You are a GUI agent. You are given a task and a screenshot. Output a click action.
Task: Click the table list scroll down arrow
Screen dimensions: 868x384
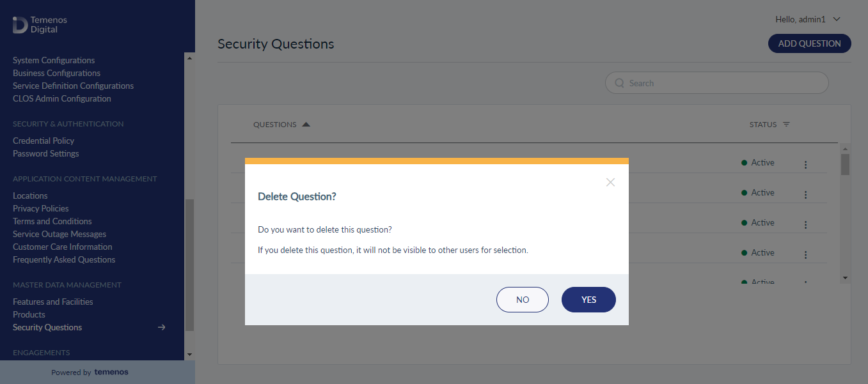[845, 278]
